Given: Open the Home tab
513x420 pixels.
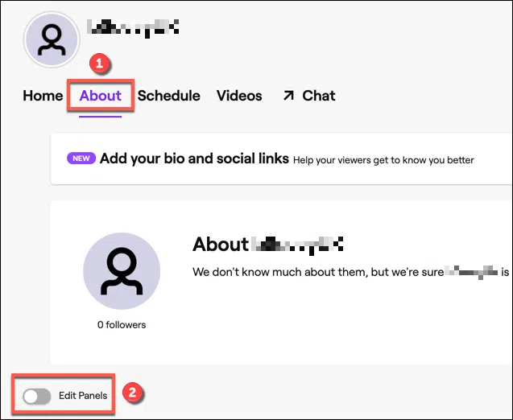Looking at the screenshot, I should pyautogui.click(x=43, y=96).
